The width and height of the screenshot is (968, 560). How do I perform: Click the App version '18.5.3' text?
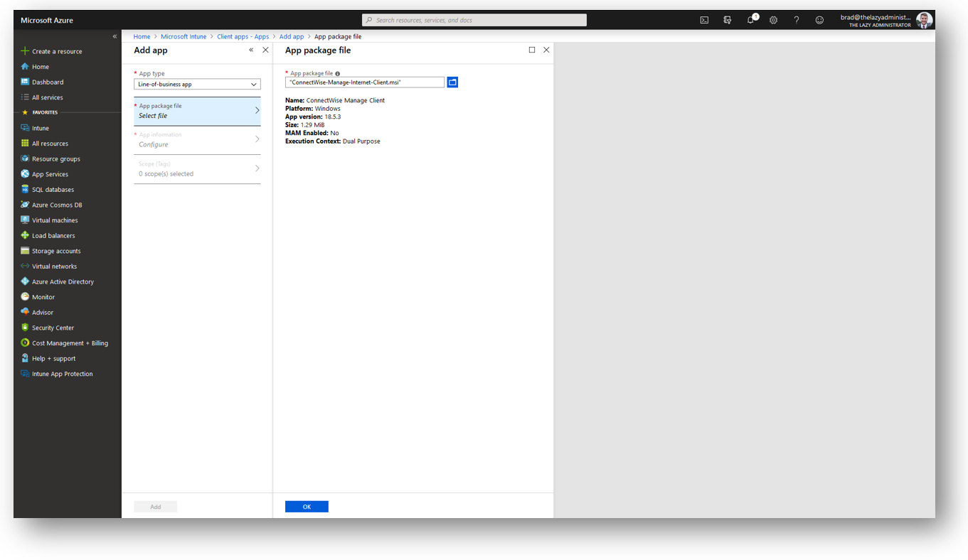[333, 117]
